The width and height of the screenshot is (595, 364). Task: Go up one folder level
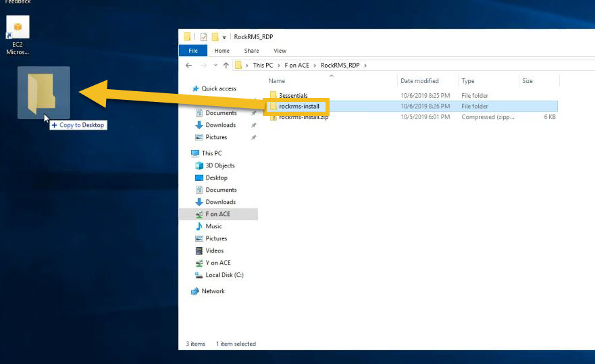click(226, 66)
